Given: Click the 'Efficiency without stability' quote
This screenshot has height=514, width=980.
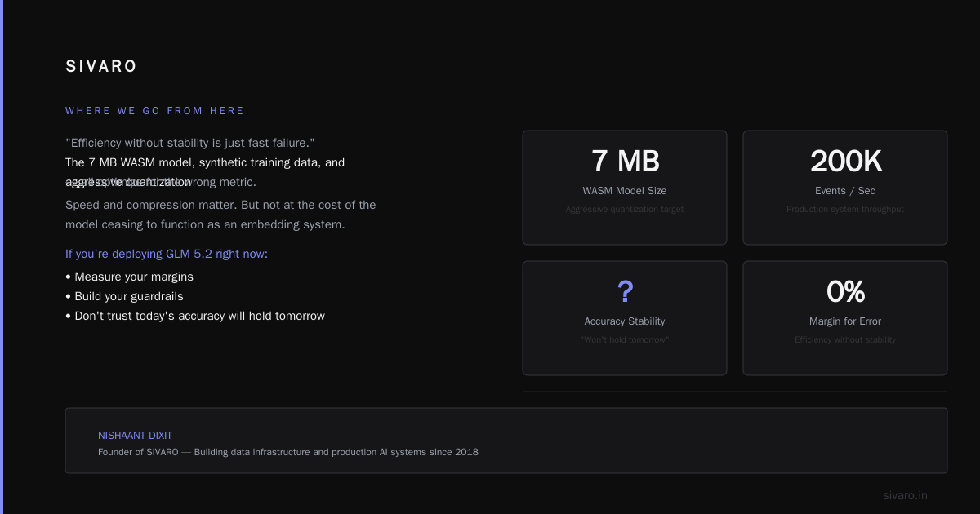Looking at the screenshot, I should click(x=190, y=143).
